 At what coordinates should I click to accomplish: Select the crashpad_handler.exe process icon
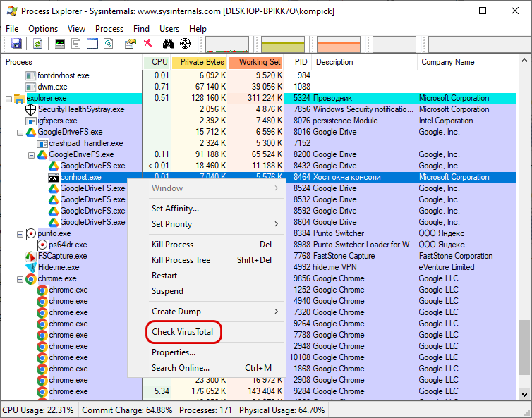[42, 143]
